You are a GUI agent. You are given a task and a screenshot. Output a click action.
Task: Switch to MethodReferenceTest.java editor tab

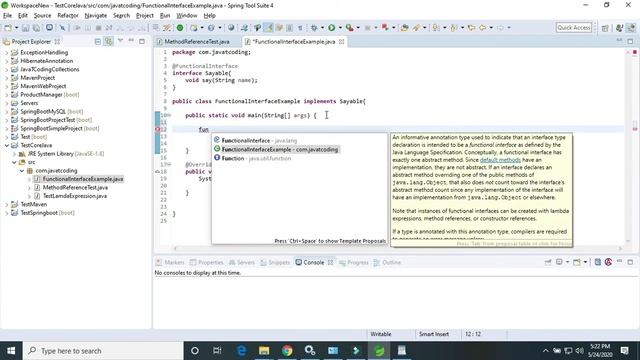click(193, 42)
